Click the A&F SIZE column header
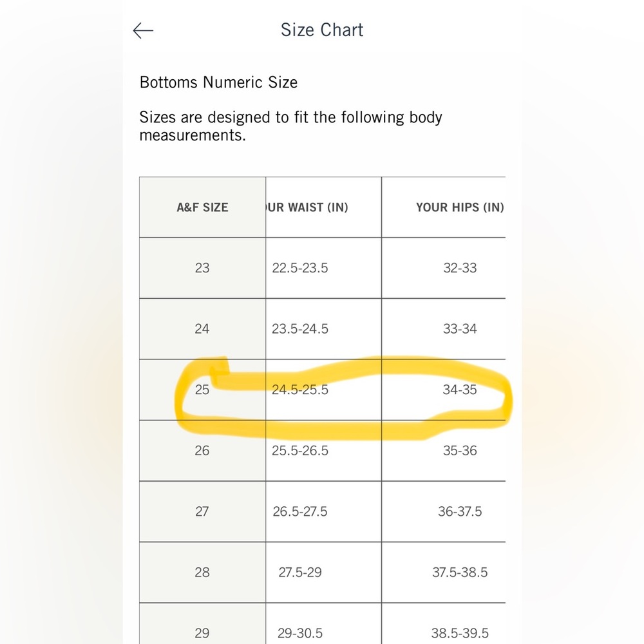The height and width of the screenshot is (644, 644). click(202, 207)
